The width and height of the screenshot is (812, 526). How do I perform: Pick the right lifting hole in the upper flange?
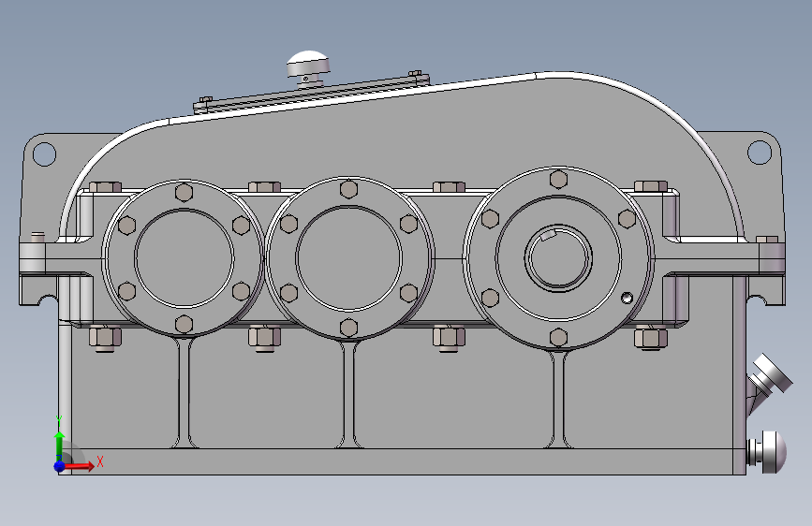pos(760,153)
